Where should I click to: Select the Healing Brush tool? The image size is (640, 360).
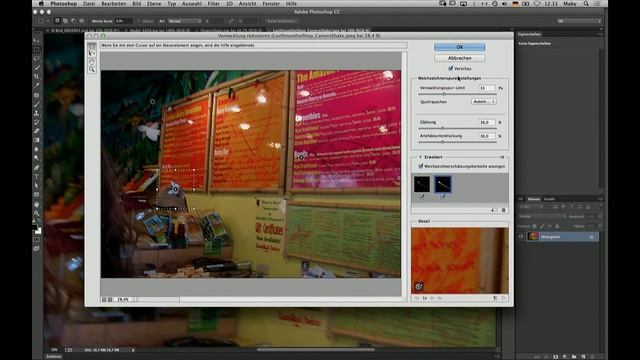click(37, 95)
